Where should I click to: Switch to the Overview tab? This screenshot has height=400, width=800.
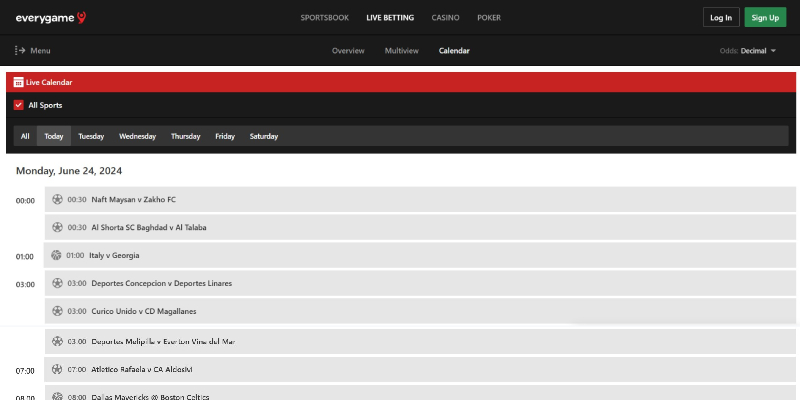(x=348, y=51)
